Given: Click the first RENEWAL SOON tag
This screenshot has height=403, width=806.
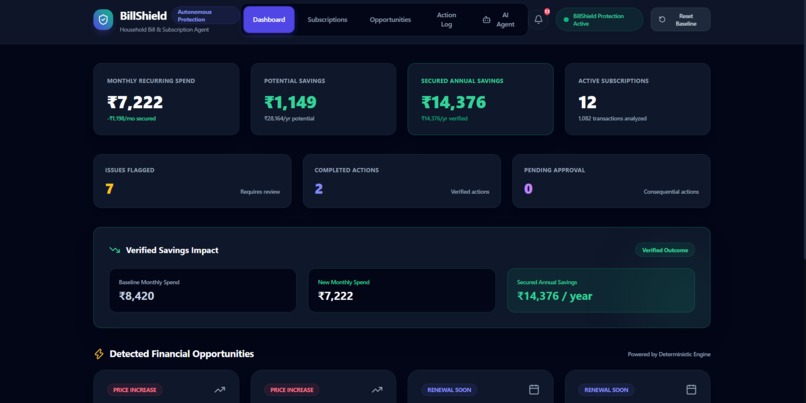Looking at the screenshot, I should click(x=449, y=390).
